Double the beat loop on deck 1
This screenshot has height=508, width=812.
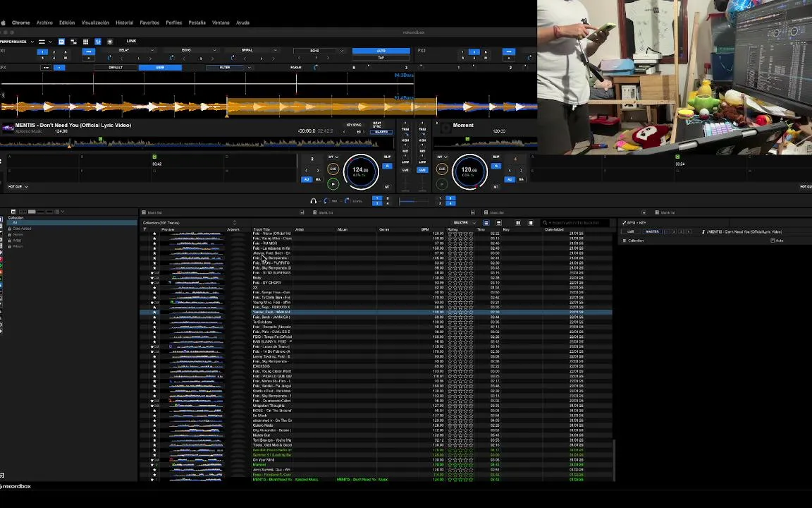click(318, 170)
